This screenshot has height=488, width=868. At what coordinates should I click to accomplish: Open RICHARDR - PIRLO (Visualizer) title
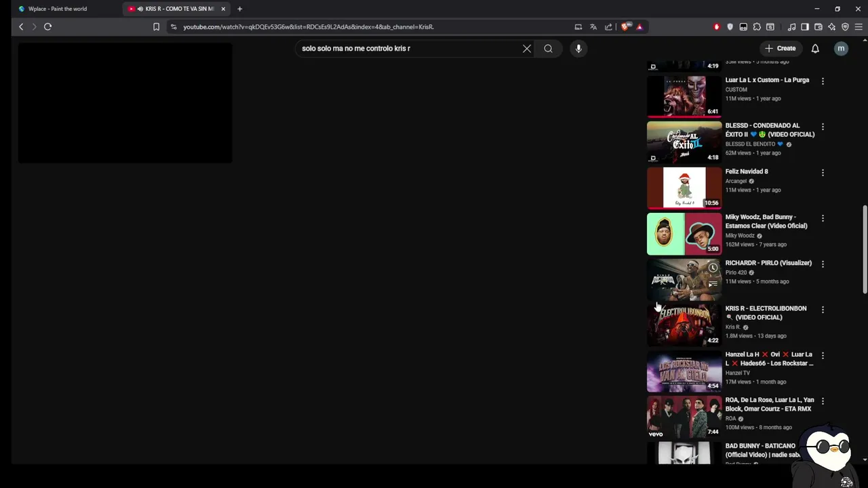click(768, 263)
